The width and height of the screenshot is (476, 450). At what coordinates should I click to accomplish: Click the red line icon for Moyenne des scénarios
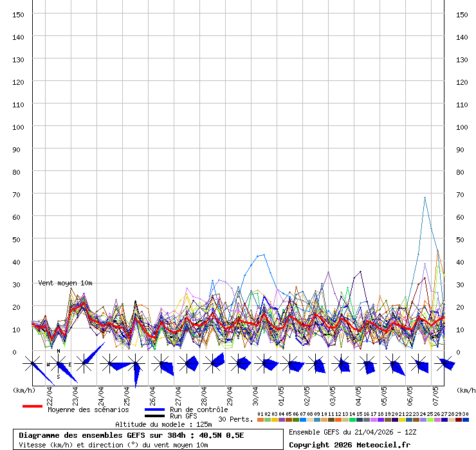[32, 406]
